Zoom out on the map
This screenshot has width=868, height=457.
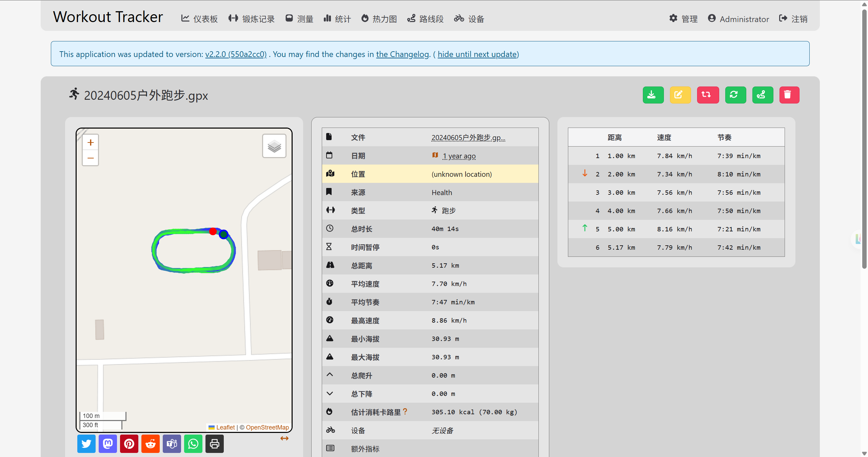[x=91, y=158]
